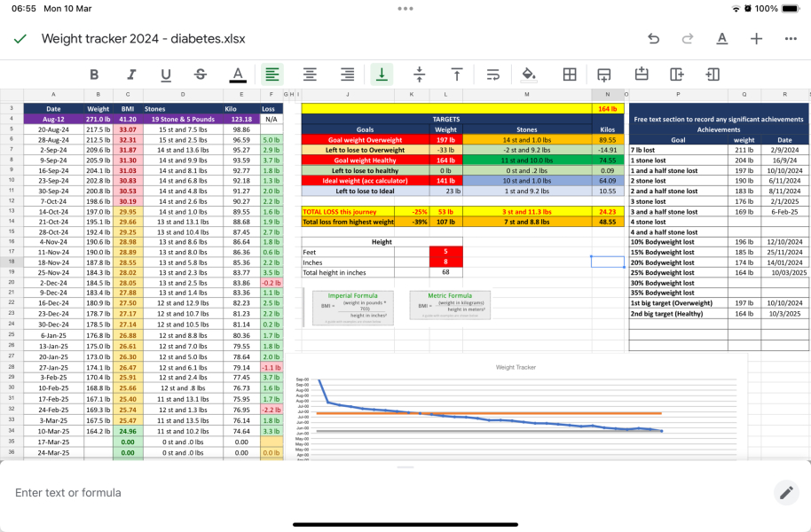Toggle italic formatting

[x=131, y=74]
